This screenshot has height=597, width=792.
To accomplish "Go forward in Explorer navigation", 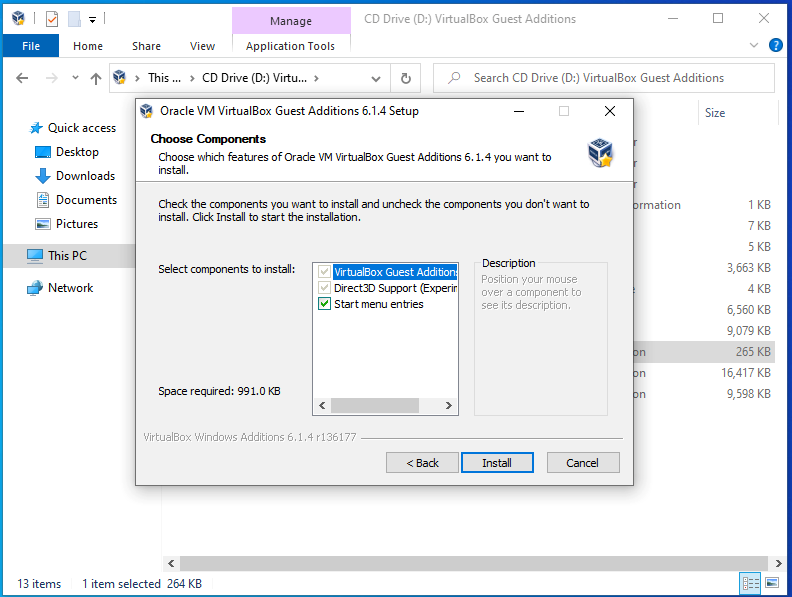I will [x=52, y=78].
